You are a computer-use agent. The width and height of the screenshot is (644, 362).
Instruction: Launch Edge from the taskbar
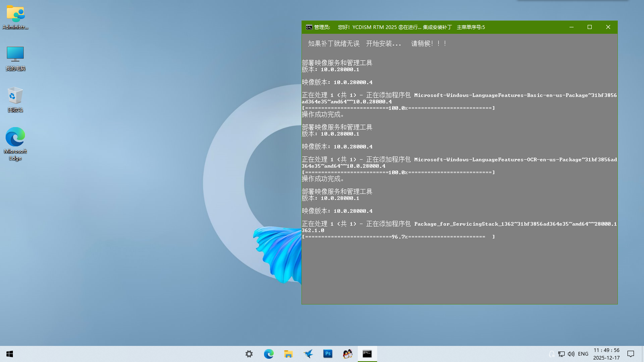point(269,354)
